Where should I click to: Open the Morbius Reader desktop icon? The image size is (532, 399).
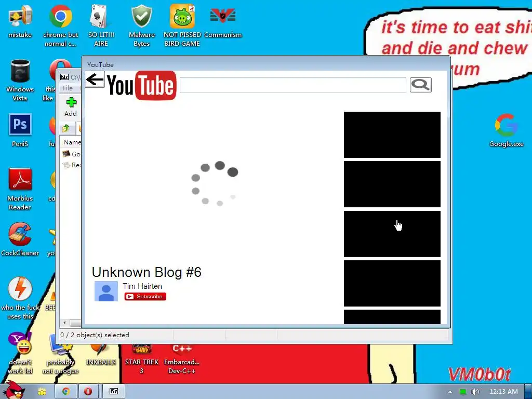pyautogui.click(x=20, y=189)
